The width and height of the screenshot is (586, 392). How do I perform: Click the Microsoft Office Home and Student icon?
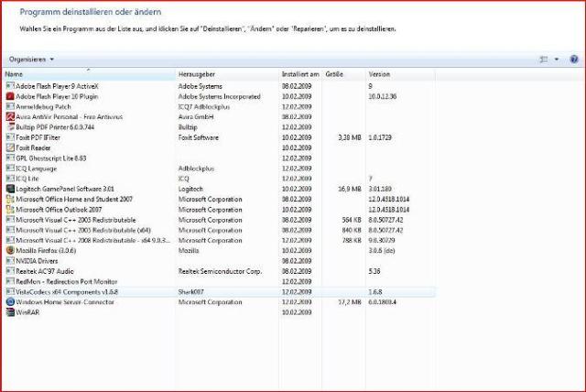pos(10,199)
